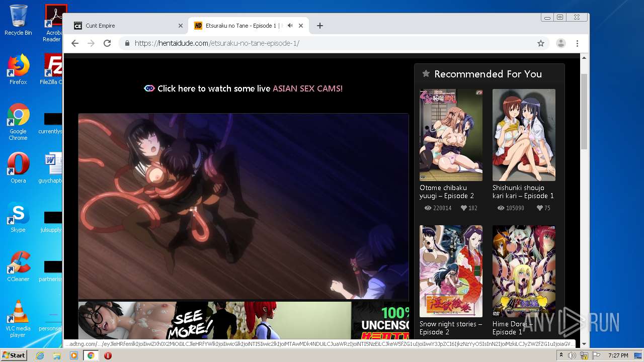Switch to the first browser tab
The height and width of the screenshot is (362, 644).
(128, 26)
